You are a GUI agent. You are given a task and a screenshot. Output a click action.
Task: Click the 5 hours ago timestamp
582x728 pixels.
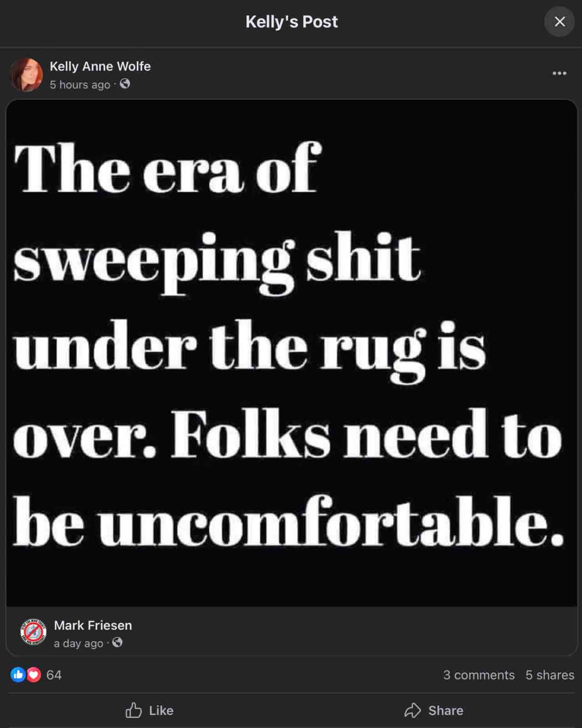coord(80,85)
